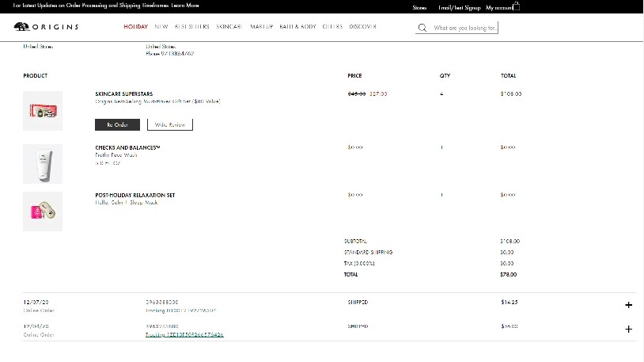Click the 12/07/20 order date

click(x=36, y=302)
